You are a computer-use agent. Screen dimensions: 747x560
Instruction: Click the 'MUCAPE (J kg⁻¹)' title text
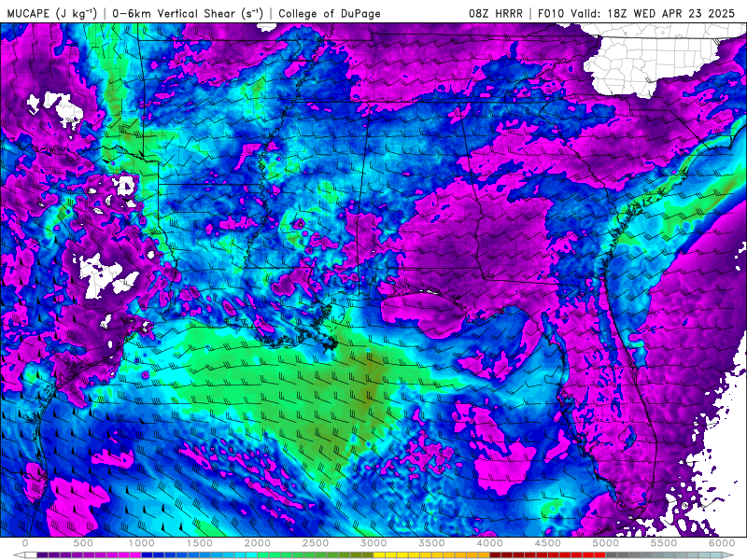[52, 13]
